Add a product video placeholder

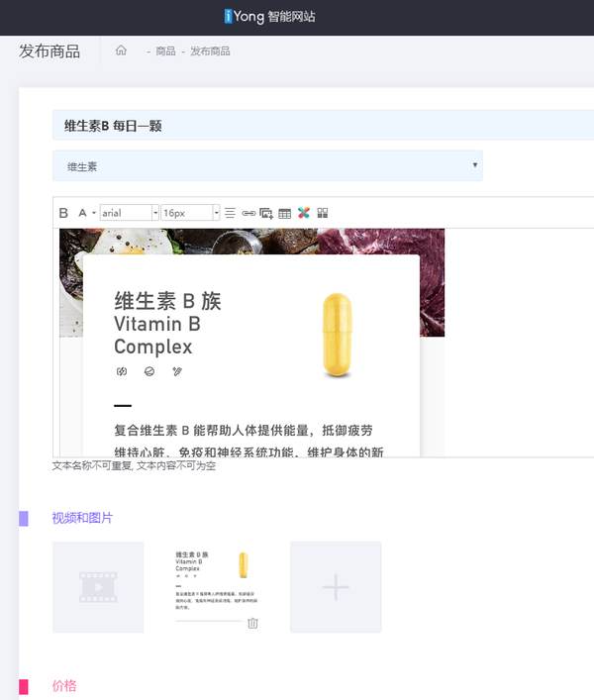click(x=98, y=587)
